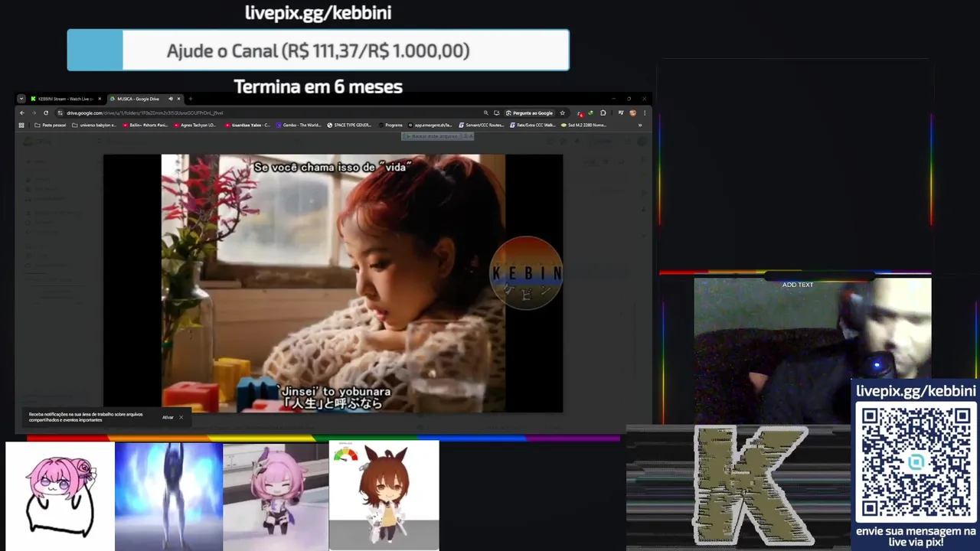
Task: Open Agnes Tachyon YouTube bookmark
Action: pos(196,125)
